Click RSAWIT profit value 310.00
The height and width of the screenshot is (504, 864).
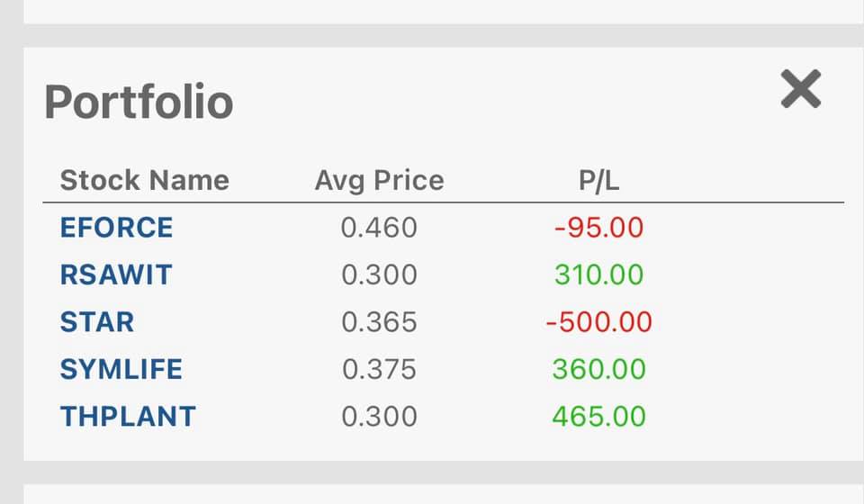click(x=599, y=274)
